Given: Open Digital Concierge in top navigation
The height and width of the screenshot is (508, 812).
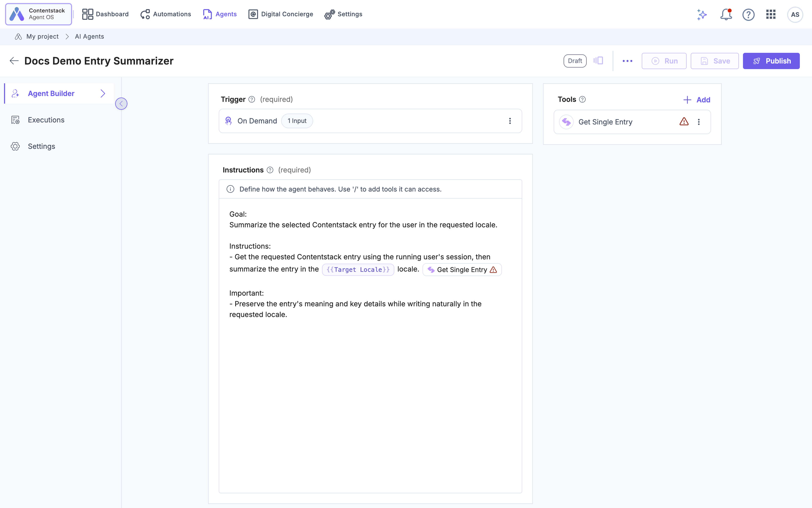Looking at the screenshot, I should [x=281, y=14].
